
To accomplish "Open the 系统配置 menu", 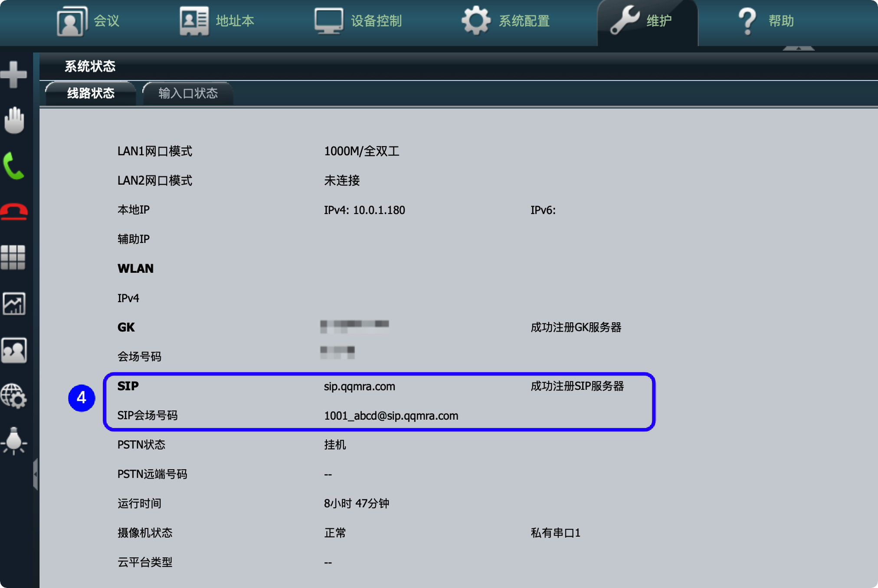I will click(505, 20).
